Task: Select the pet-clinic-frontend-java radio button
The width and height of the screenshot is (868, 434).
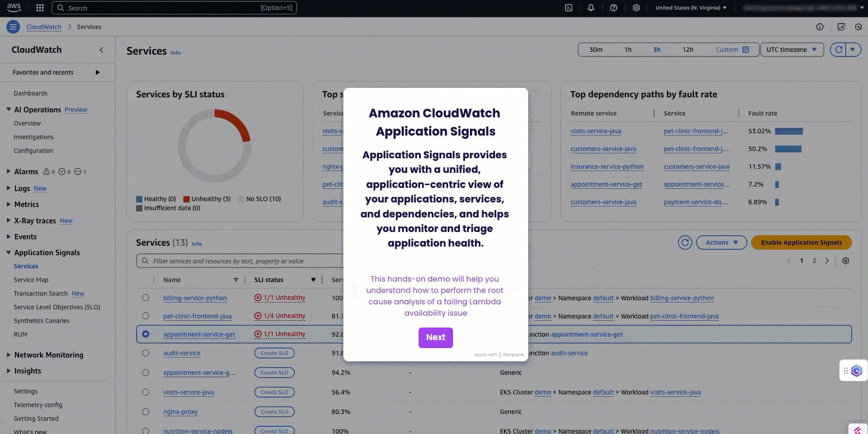Action: [x=146, y=316]
